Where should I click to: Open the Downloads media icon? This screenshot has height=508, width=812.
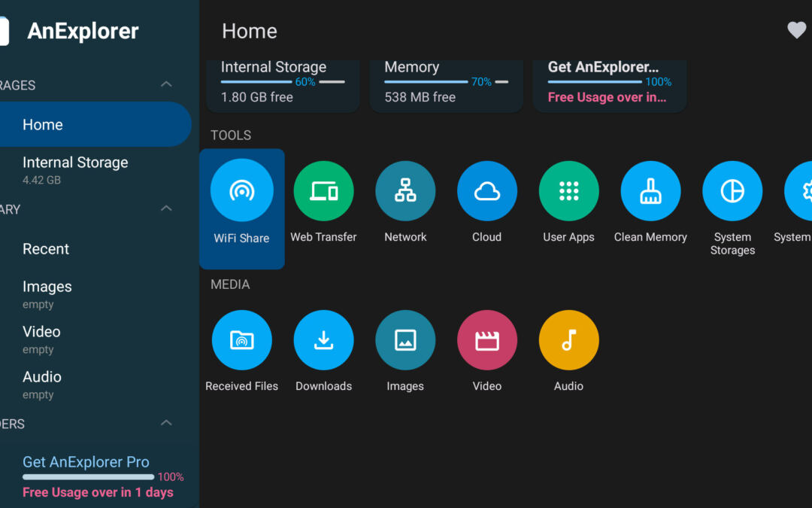coord(323,340)
